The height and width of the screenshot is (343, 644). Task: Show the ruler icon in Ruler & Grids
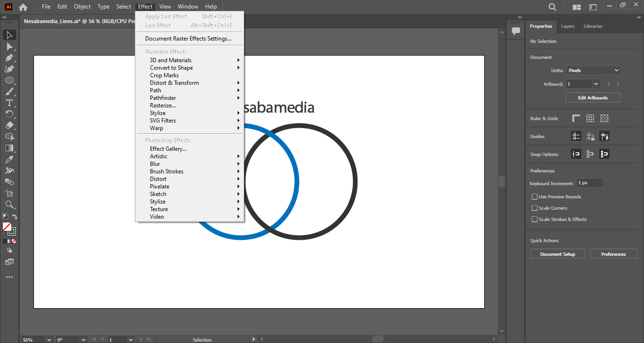(576, 118)
